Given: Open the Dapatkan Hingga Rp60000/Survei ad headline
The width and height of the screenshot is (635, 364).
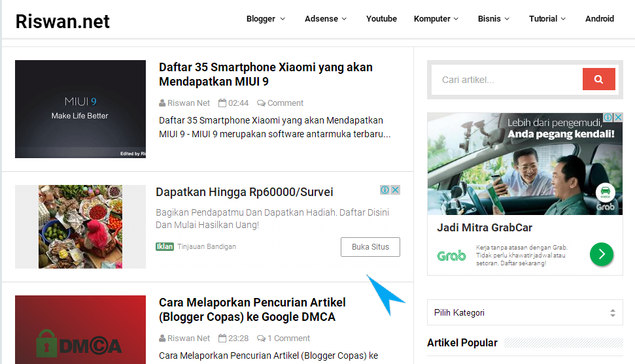Looking at the screenshot, I should [244, 192].
